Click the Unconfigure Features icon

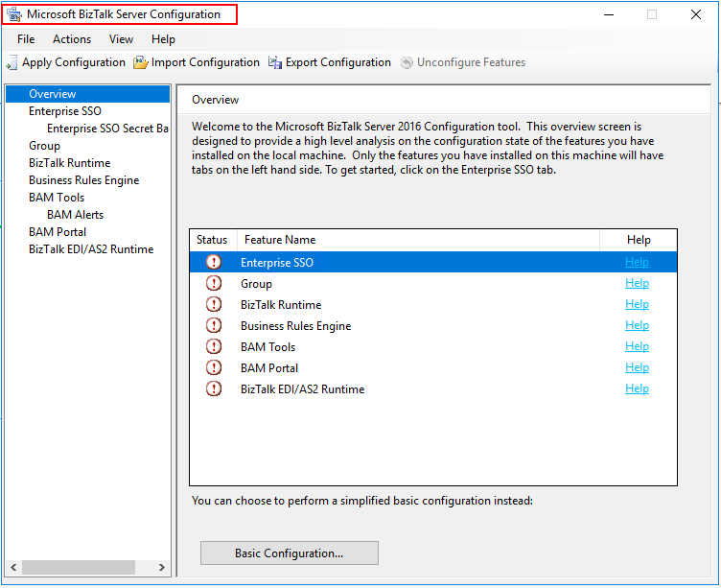pyautogui.click(x=407, y=62)
